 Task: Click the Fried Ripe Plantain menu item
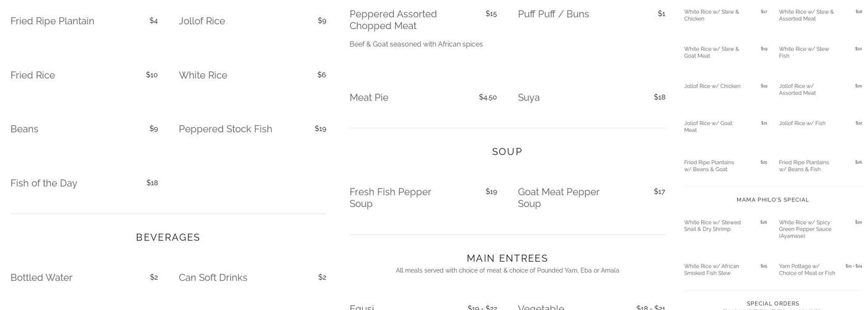pyautogui.click(x=53, y=21)
